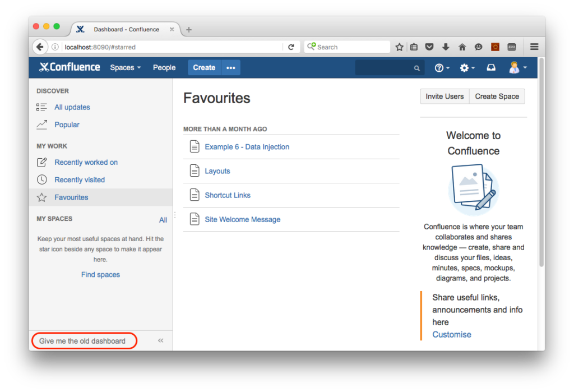Click the site info icon in address bar
This screenshot has height=392, width=574.
click(55, 47)
